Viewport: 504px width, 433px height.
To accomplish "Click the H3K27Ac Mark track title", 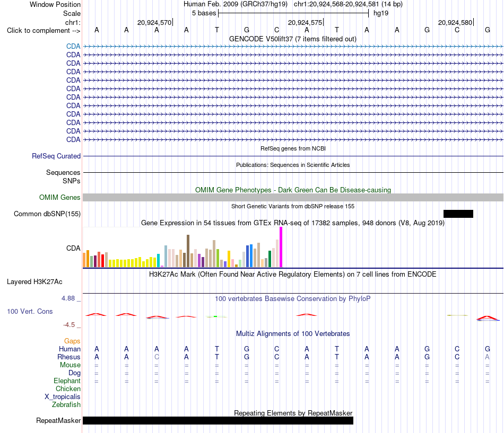I will click(x=292, y=275).
